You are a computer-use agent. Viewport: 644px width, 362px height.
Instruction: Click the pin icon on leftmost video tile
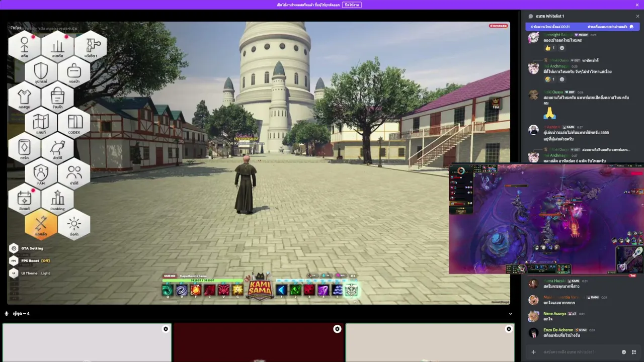point(166,329)
